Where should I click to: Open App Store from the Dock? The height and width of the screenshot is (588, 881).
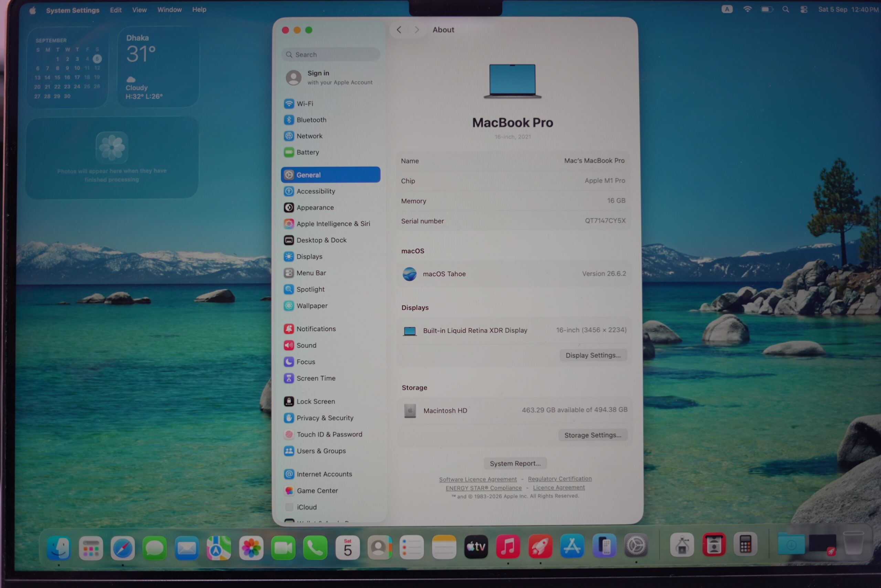click(572, 546)
